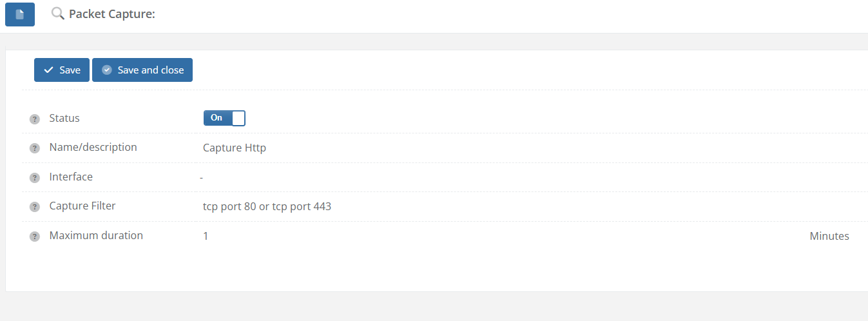Toggle the Status switch off

[x=224, y=118]
